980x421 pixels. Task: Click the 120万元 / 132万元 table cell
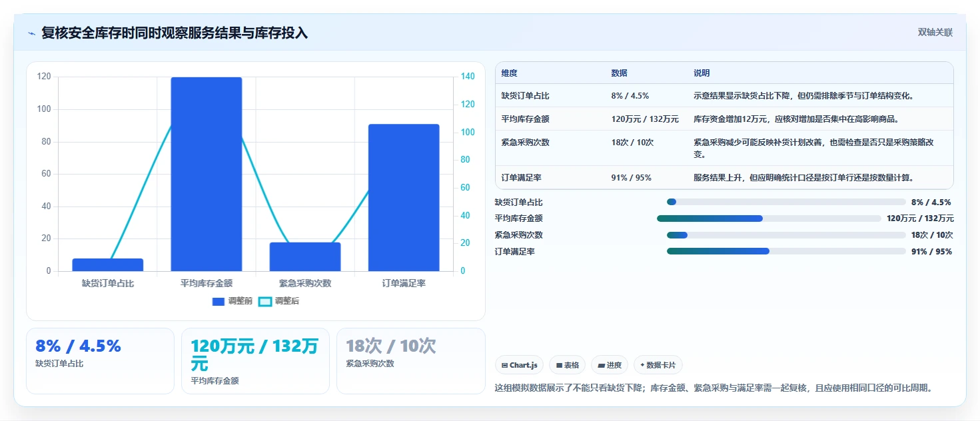coord(645,119)
